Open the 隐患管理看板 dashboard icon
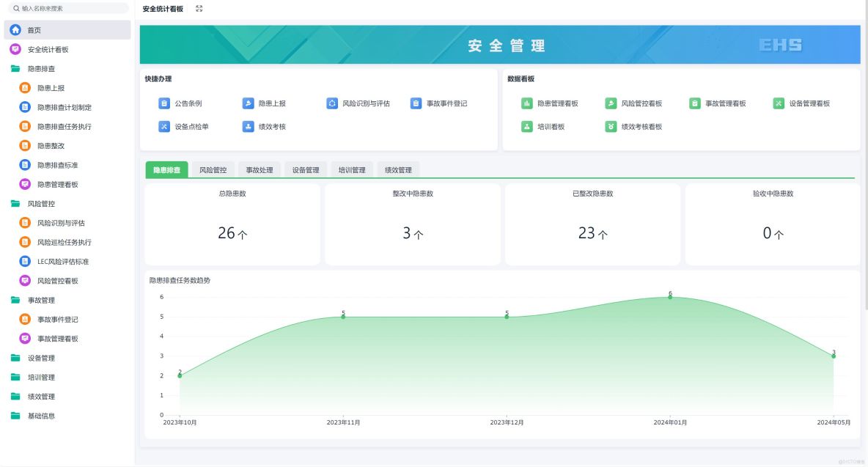The width and height of the screenshot is (868, 467). click(x=526, y=103)
